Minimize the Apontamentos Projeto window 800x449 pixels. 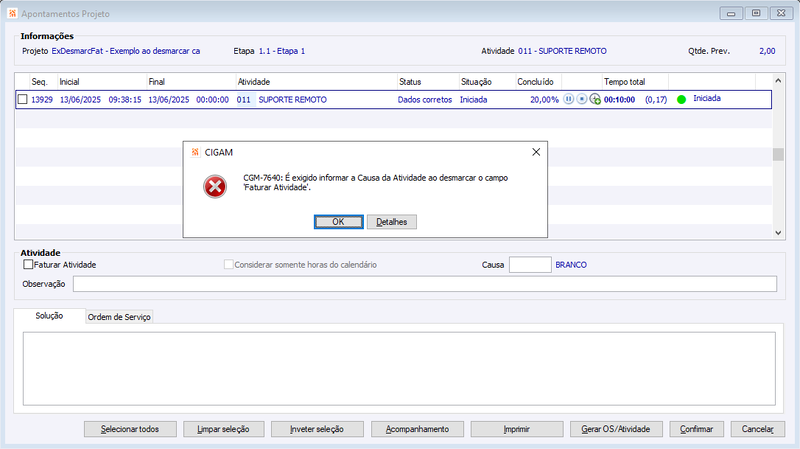click(x=731, y=13)
